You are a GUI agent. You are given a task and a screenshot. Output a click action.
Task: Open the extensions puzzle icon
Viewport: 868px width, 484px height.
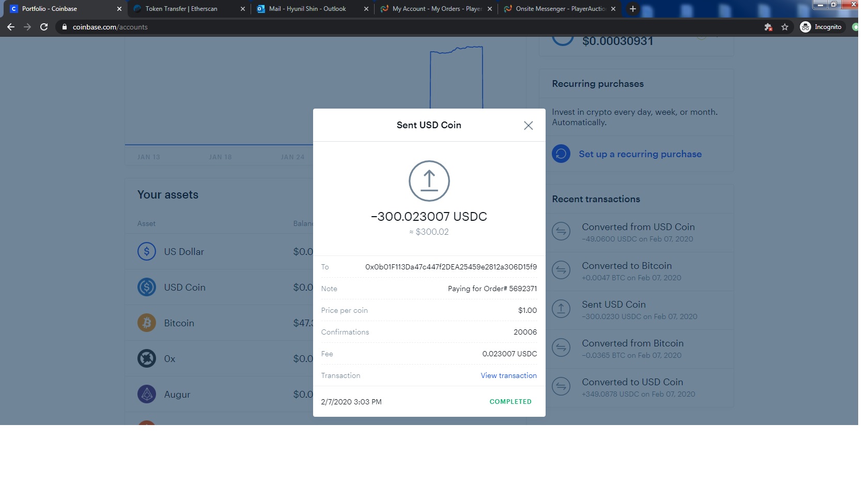(768, 27)
